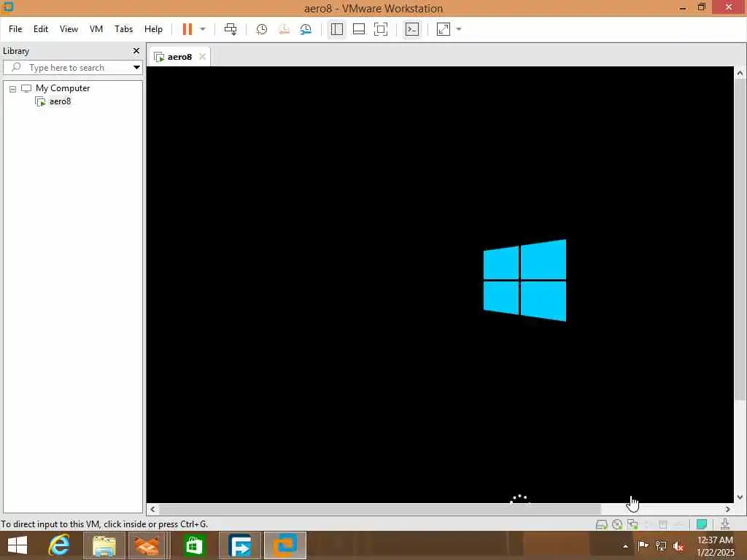Toggle the thumbnail bar view icon
Image resolution: width=747 pixels, height=560 pixels.
[359, 29]
